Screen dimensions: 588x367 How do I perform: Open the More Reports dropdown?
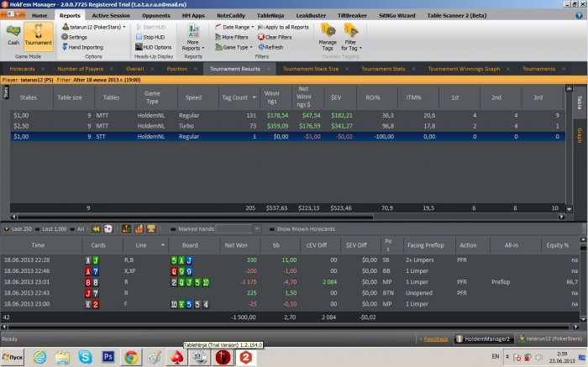(193, 40)
